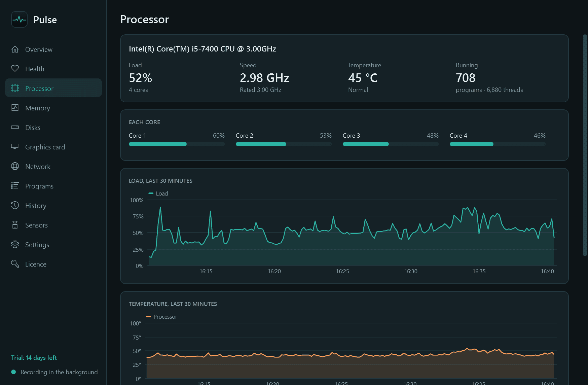Click the Settings gear icon
The height and width of the screenshot is (385, 588).
[15, 244]
